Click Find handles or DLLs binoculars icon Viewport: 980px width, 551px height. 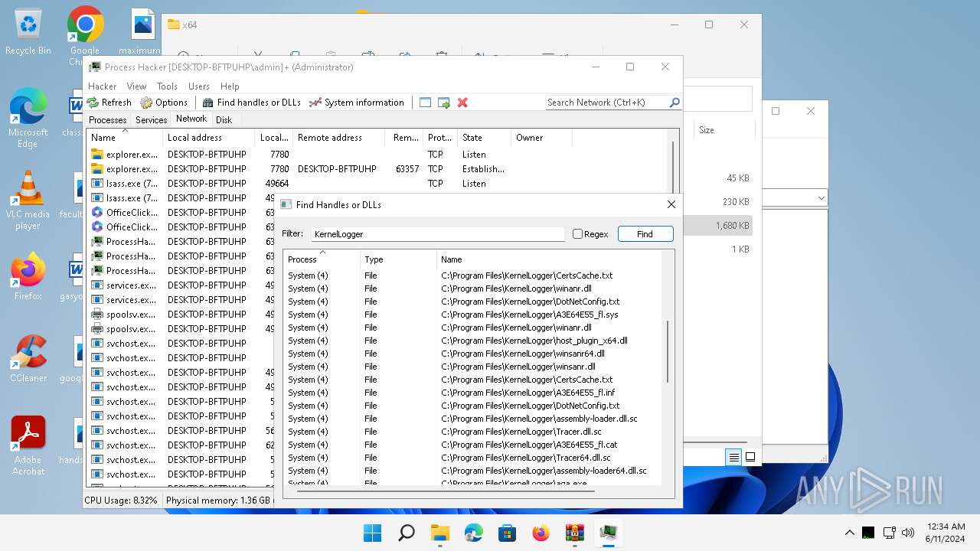[207, 102]
